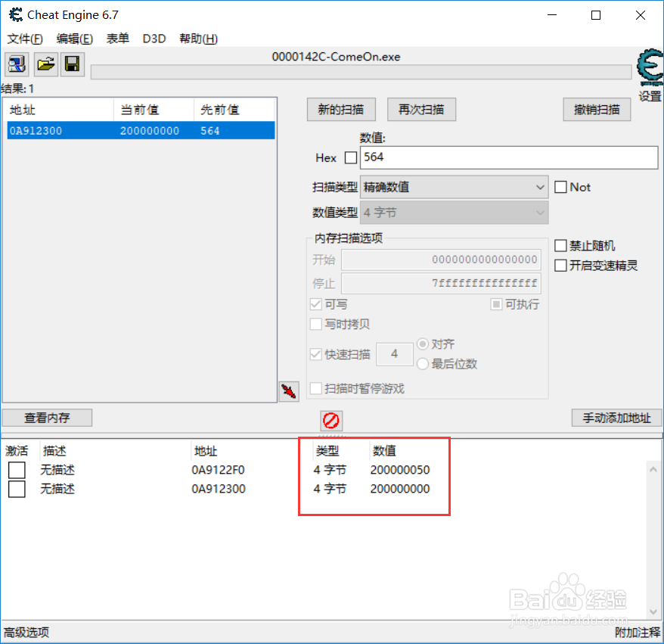Click the 撤销扫描 button
The width and height of the screenshot is (664, 644).
coord(597,110)
